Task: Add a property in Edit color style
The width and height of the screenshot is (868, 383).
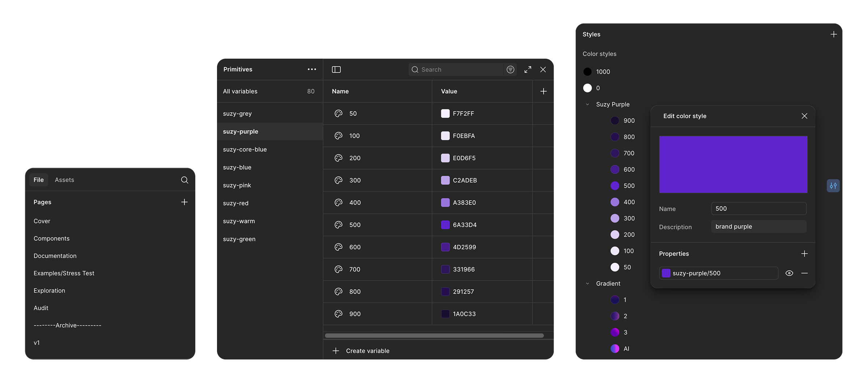Action: (x=804, y=254)
